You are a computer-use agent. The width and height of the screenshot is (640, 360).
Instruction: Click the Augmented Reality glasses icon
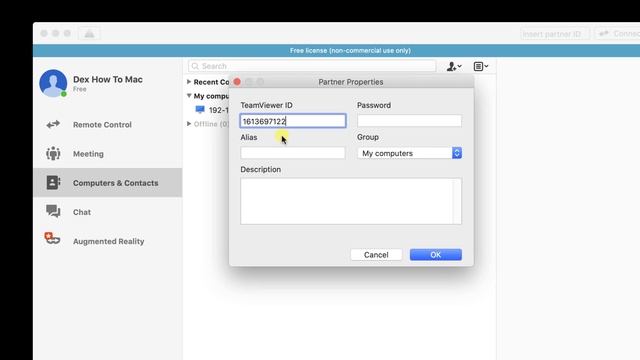click(52, 238)
